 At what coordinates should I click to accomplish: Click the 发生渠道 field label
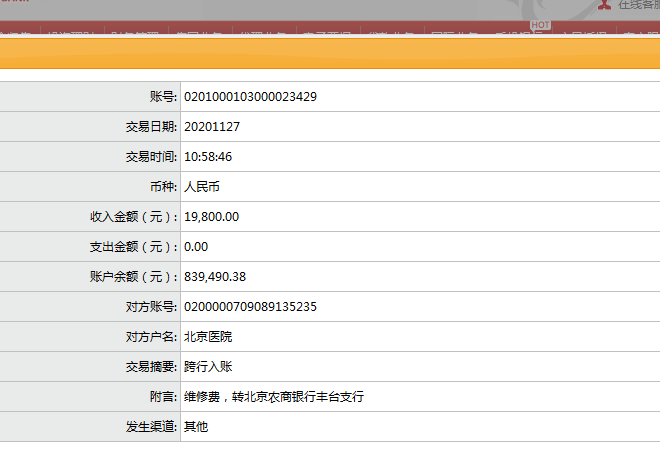151,427
